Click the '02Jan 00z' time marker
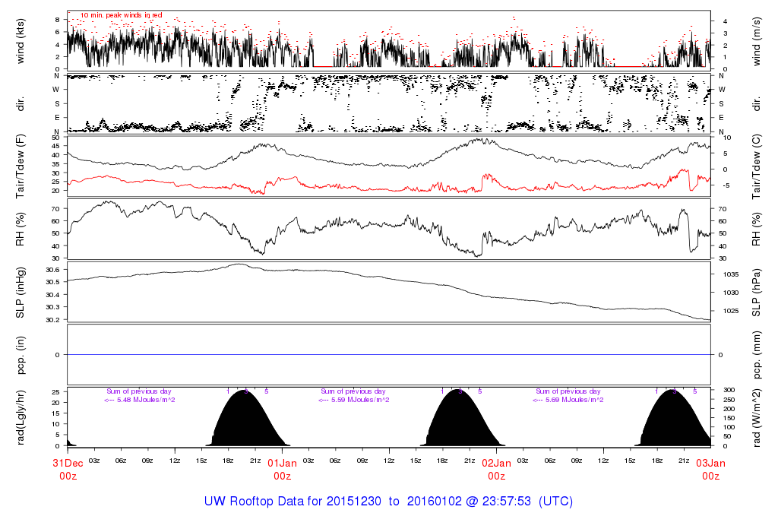This screenshot has height=532, width=778. pyautogui.click(x=496, y=469)
